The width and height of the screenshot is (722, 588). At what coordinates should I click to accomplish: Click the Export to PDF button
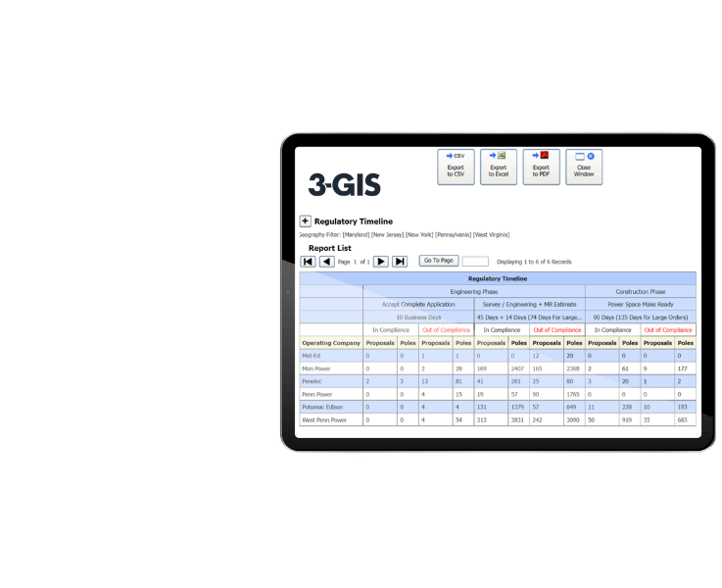coord(541,168)
